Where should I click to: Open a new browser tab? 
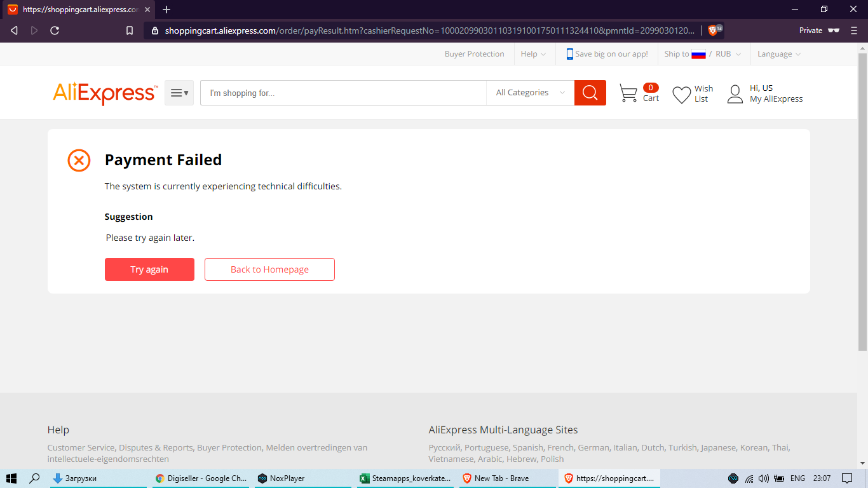click(166, 10)
